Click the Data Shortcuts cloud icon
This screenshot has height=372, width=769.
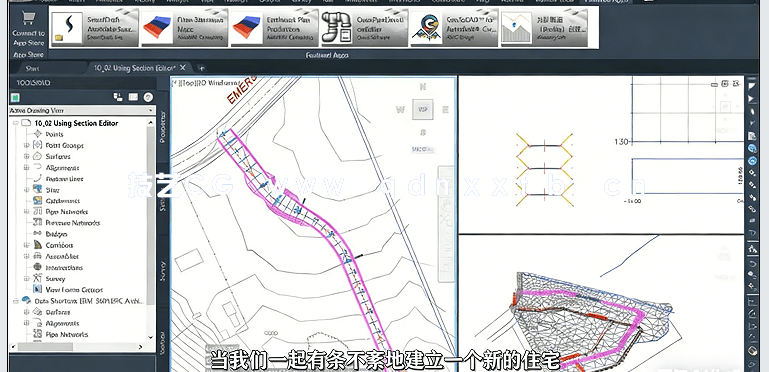(26, 300)
